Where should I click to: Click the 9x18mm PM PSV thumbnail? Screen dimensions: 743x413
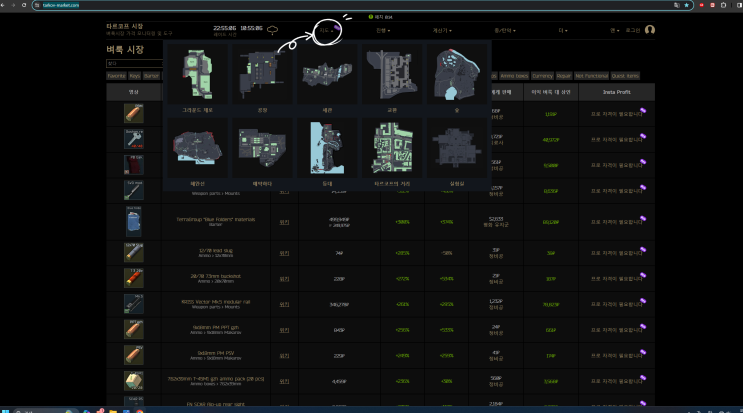pos(134,355)
